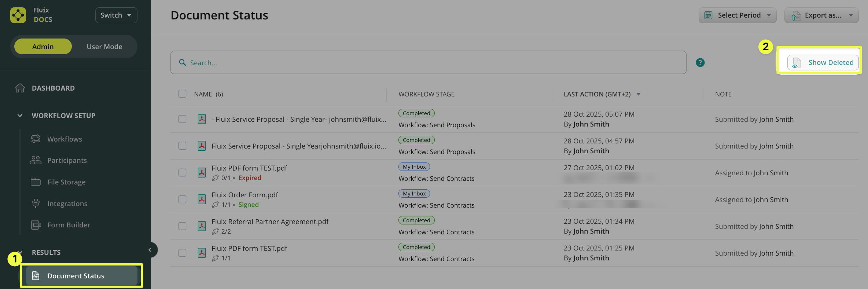Open Integrations plug icon
Viewport: 868px width, 289px height.
pyautogui.click(x=36, y=204)
